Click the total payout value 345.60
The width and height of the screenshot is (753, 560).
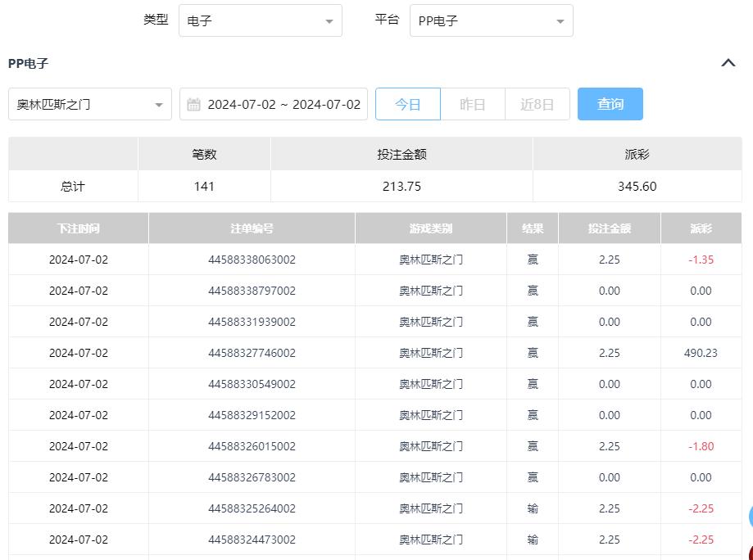click(637, 186)
